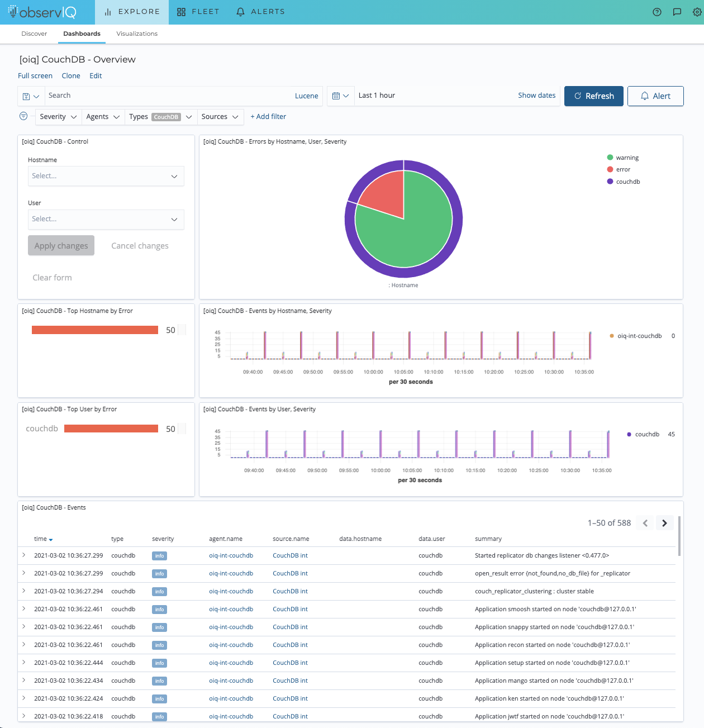Open the User select dropdown
Screen dimensions: 704x728
106,219
